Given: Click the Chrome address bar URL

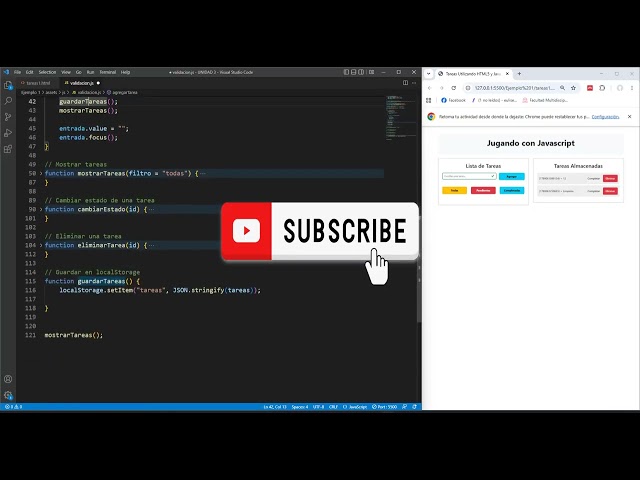Looking at the screenshot, I should pos(514,88).
